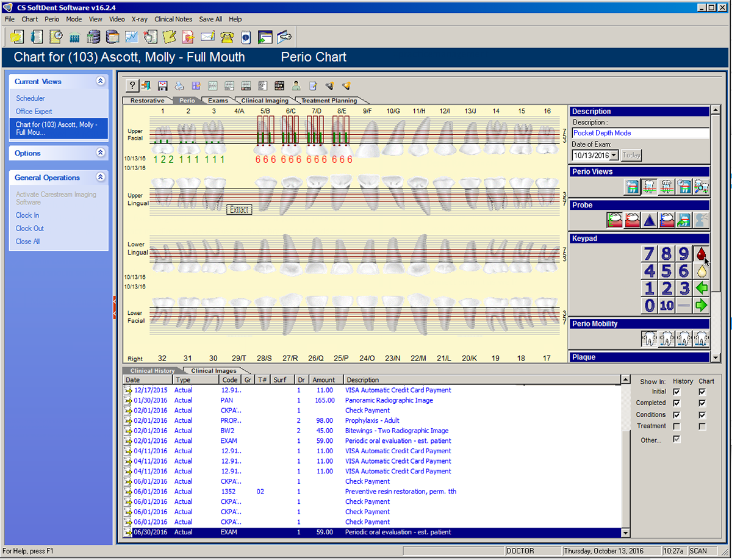Switch to the Treatment Planning tab
This screenshot has width=732, height=560.
pos(329,101)
